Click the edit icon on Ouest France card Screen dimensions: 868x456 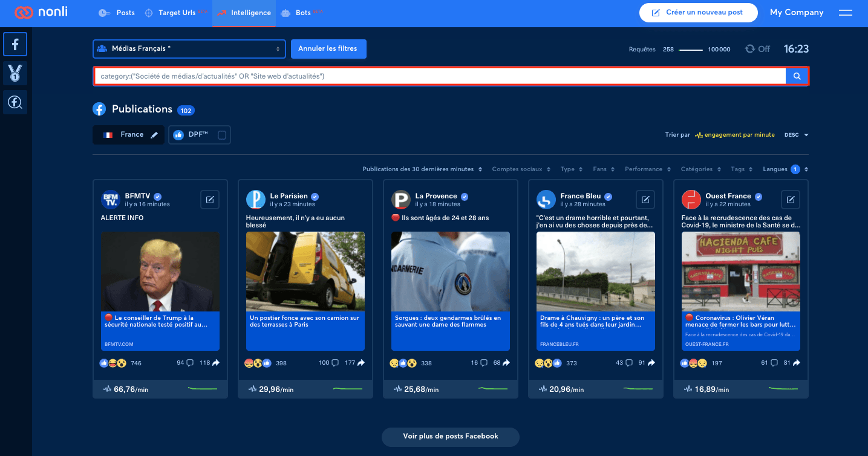click(791, 200)
